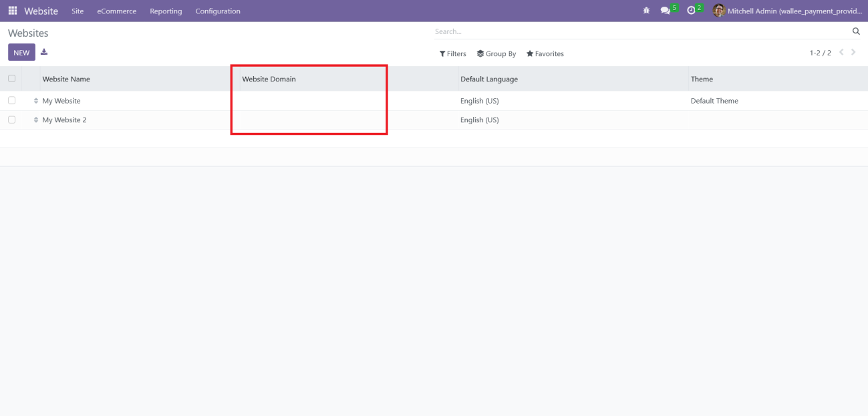
Task: Click the search magnifier icon
Action: point(856,31)
